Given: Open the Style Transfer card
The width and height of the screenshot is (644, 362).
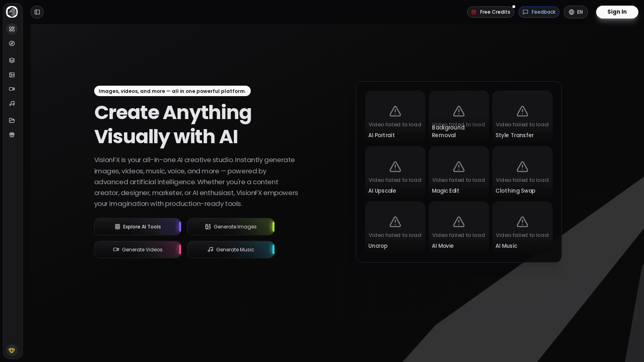Looking at the screenshot, I should click(x=522, y=116).
